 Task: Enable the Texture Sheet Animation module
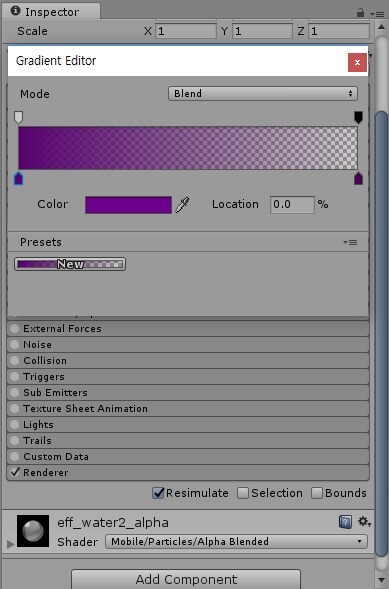(14, 409)
